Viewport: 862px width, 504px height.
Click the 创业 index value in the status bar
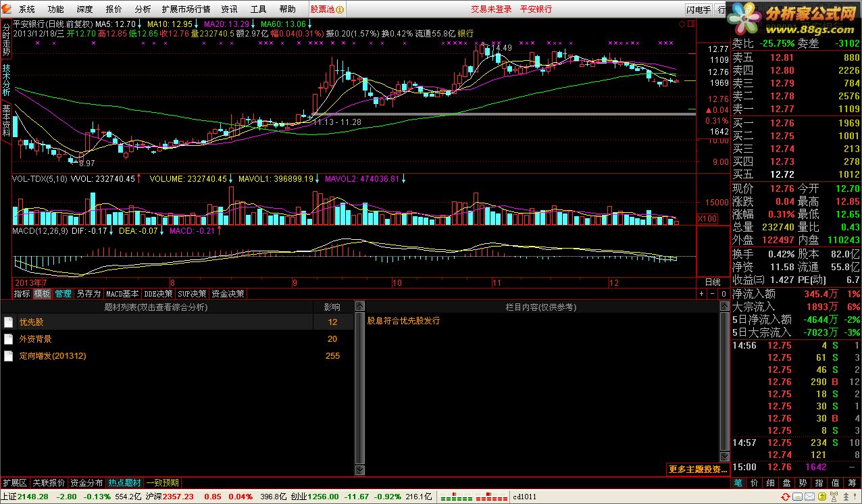[324, 497]
